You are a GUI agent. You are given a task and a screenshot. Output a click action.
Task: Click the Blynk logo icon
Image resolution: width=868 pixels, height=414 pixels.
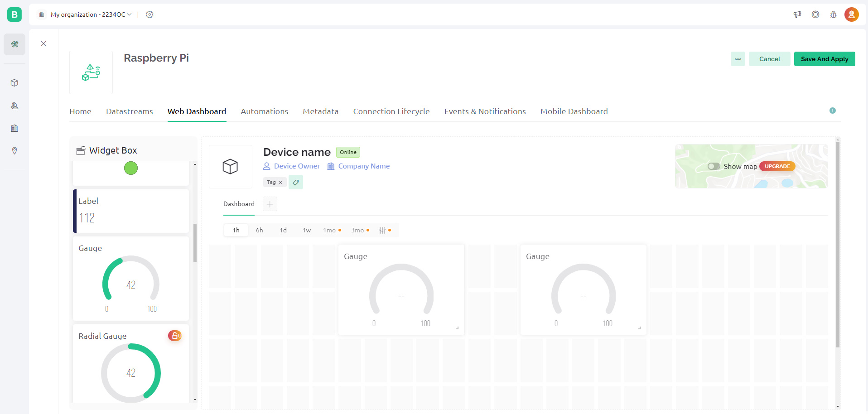[x=14, y=14]
